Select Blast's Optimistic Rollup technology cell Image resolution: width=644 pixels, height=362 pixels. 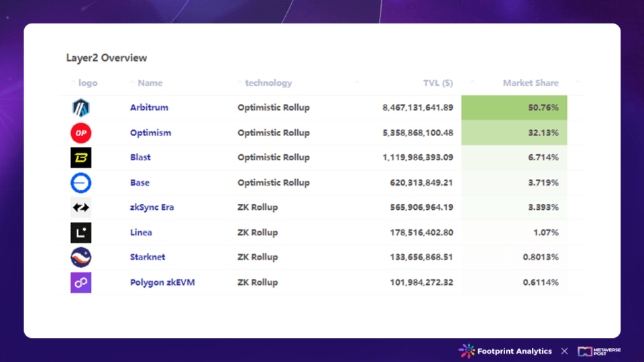[274, 158]
